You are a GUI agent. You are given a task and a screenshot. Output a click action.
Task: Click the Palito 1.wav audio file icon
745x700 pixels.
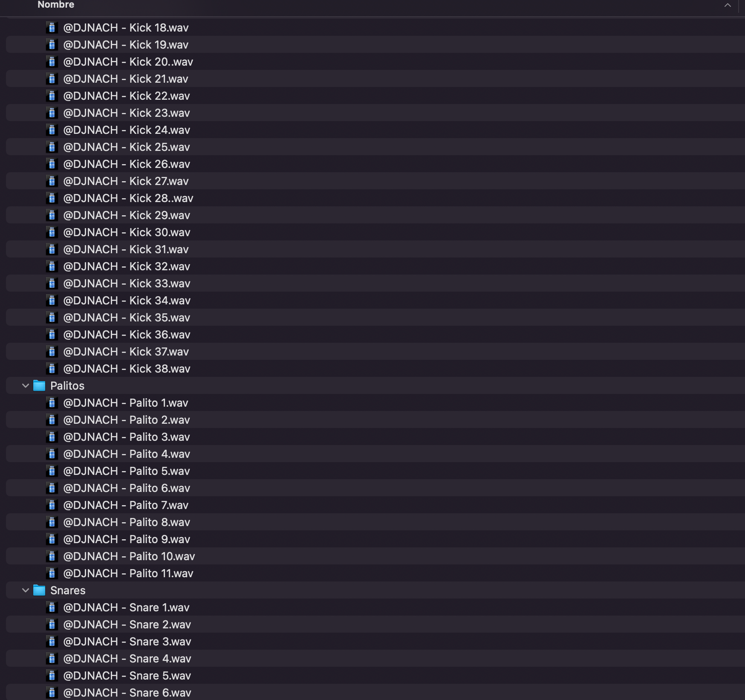pos(52,403)
